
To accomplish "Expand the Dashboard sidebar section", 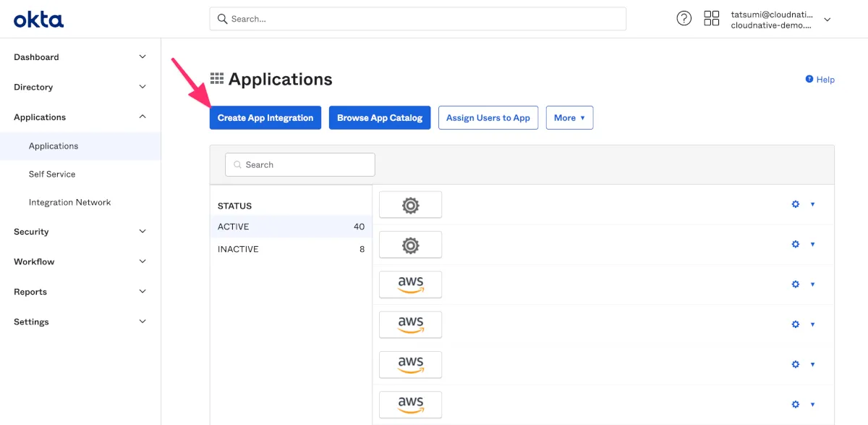I will (x=142, y=57).
